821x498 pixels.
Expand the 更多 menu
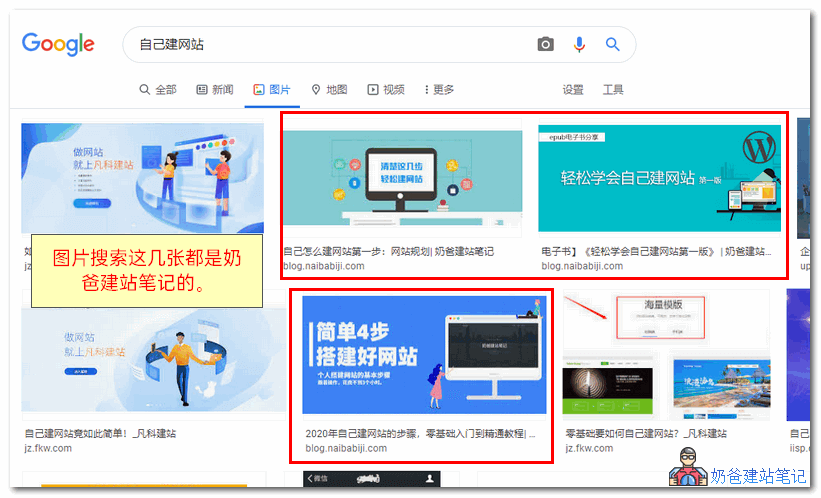point(439,90)
